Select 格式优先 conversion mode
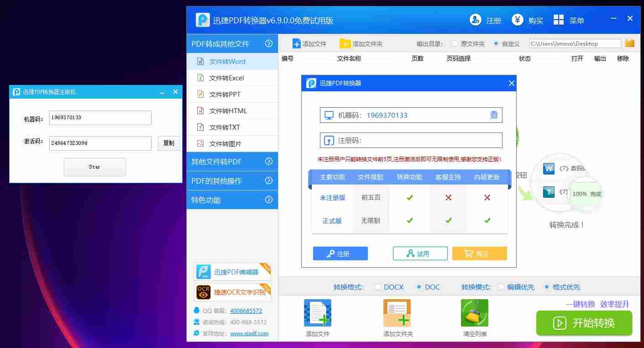This screenshot has height=348, width=644. pyautogui.click(x=547, y=287)
